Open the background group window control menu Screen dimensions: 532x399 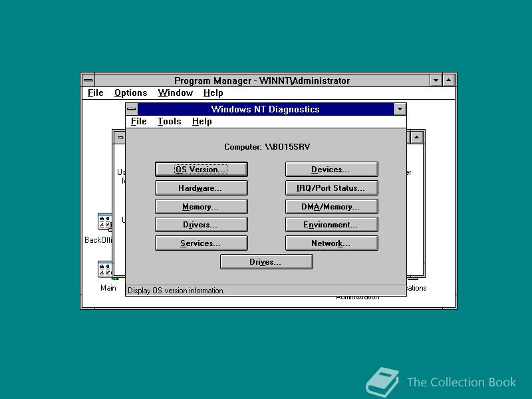120,138
